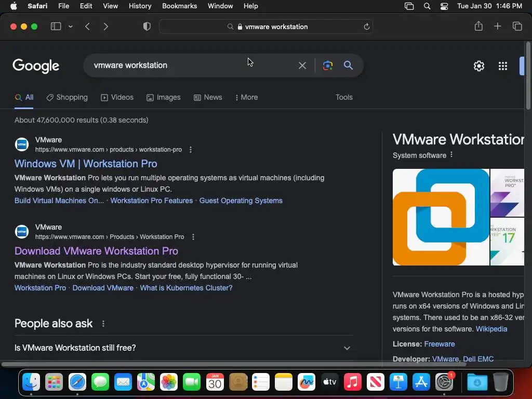Open the search Tools options
This screenshot has height=399, width=532.
(344, 97)
